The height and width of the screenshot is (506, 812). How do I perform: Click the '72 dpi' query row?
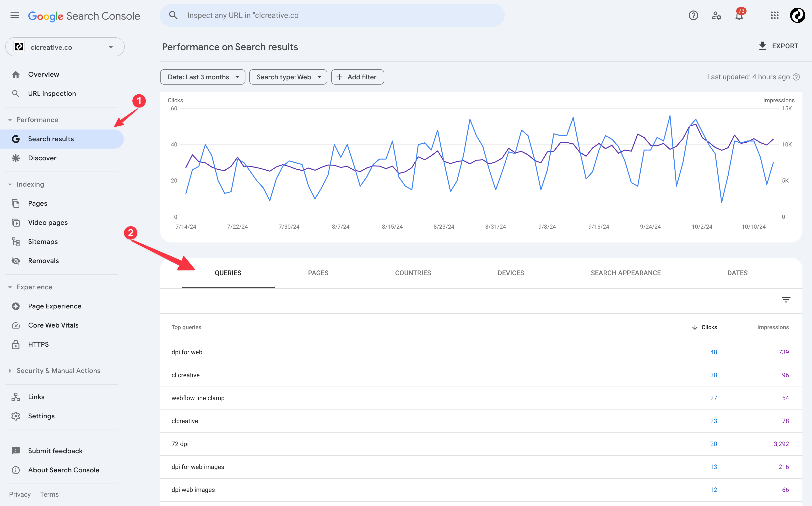pos(481,444)
